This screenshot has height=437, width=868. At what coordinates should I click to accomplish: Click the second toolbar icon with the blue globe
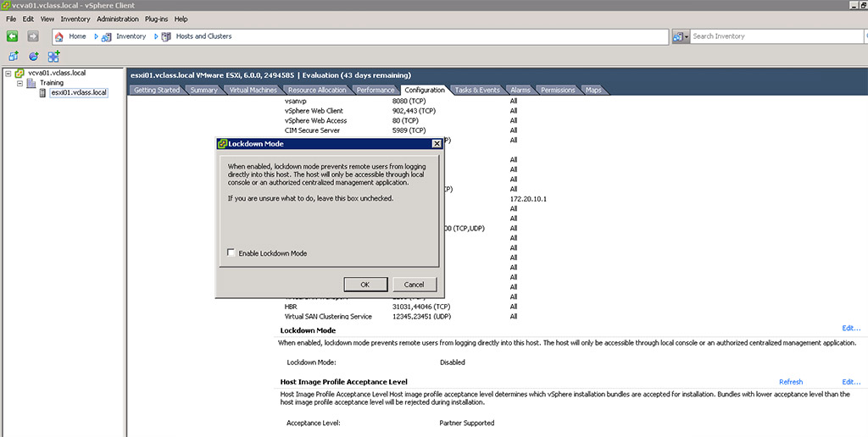point(34,56)
